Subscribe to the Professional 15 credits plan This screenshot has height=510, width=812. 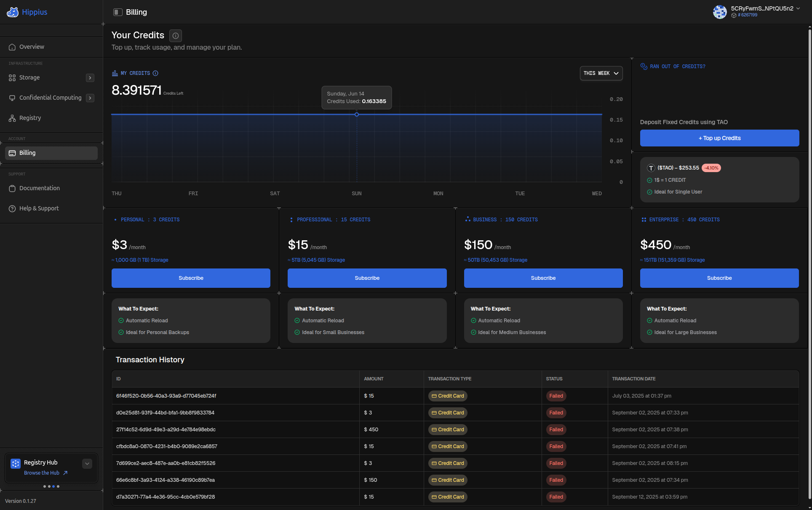pyautogui.click(x=367, y=278)
